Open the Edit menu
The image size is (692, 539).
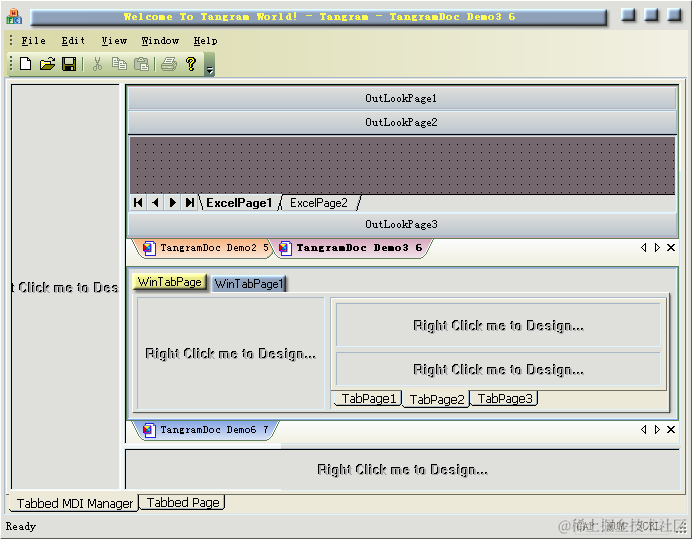[x=73, y=41]
